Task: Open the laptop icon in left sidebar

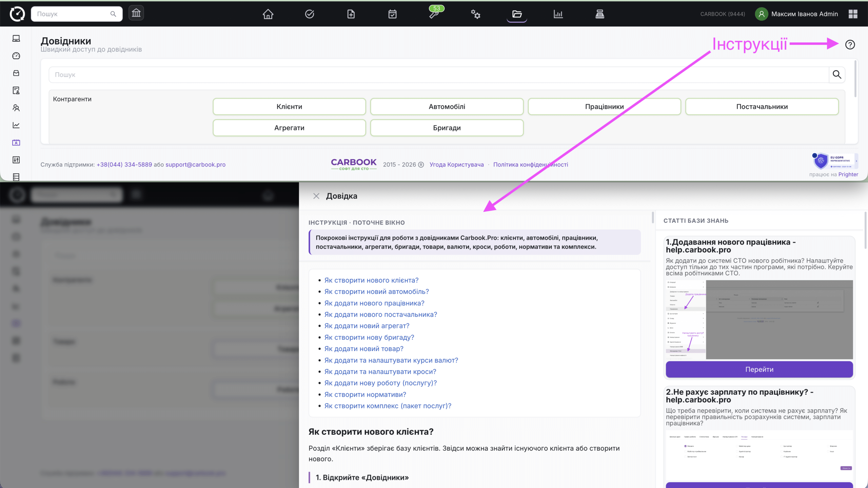Action: [16, 38]
